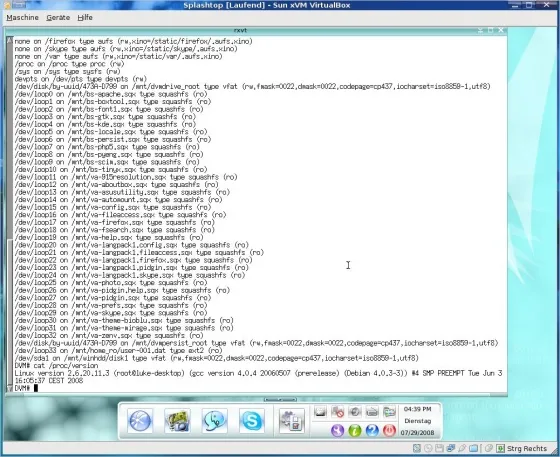Click the DVM# prompt with the cursor
This screenshot has width=560, height=457.
26,388
